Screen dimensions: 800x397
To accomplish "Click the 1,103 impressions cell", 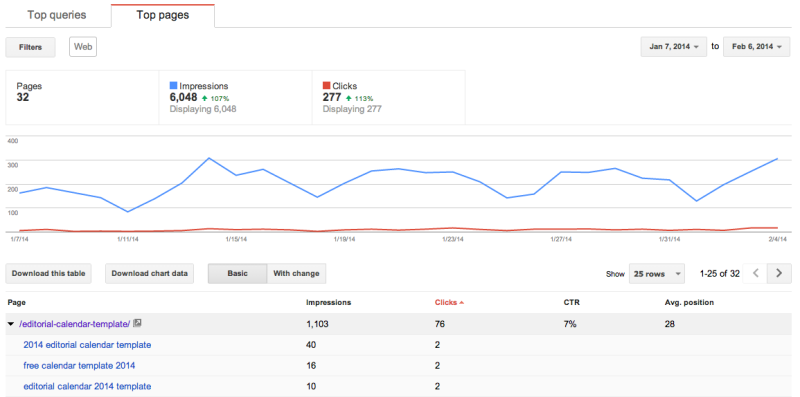I will tap(317, 324).
